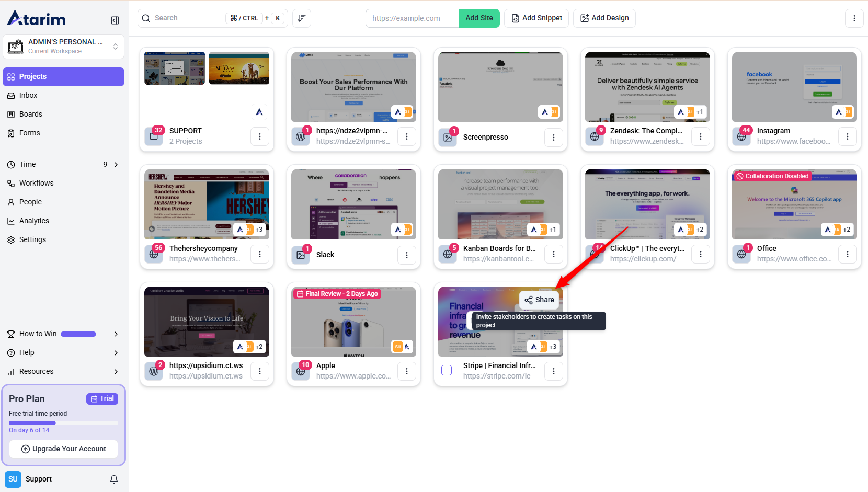868x492 pixels.
Task: Open kebab menu for SUPPORT folder
Action: coord(260,136)
